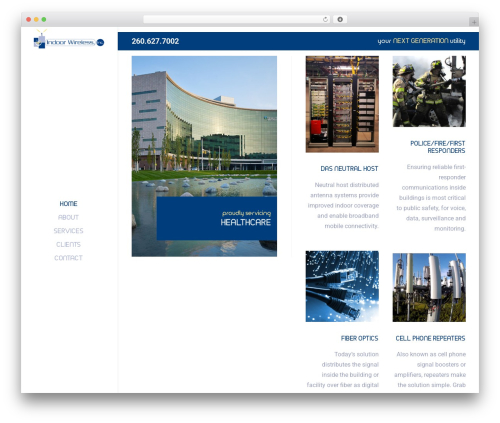Click the phone number 260.627.7002

[155, 41]
